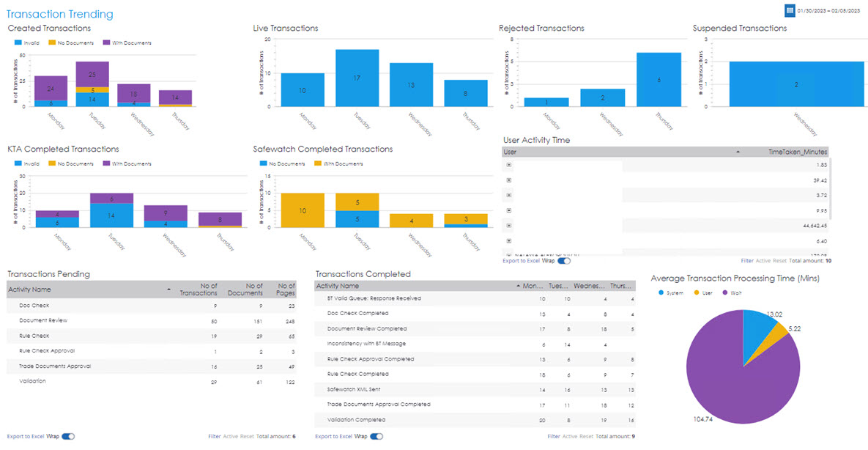Click With Documents legend icon in Safewatch chart

point(316,164)
